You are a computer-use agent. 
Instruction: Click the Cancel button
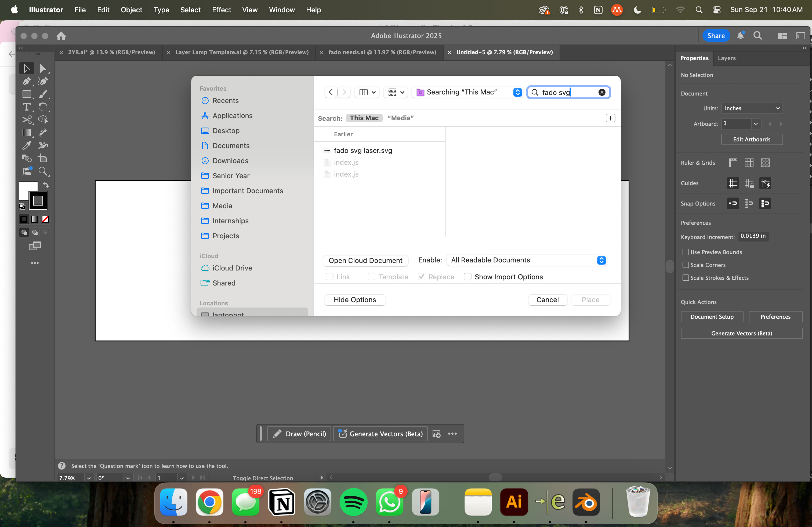tap(547, 300)
